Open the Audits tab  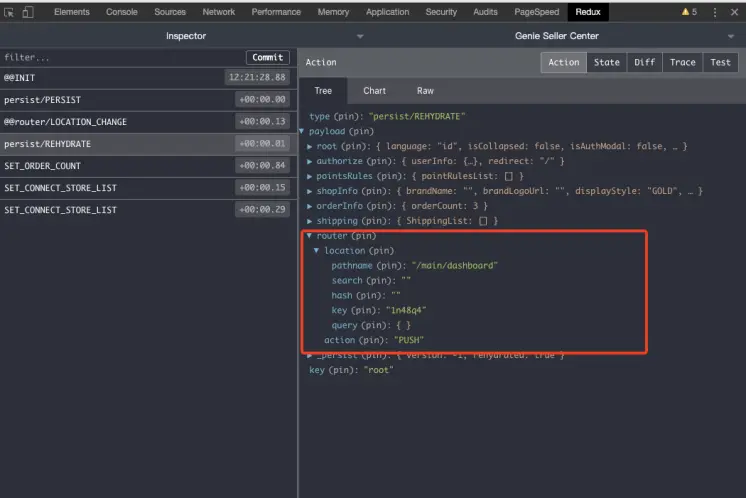[x=485, y=12]
